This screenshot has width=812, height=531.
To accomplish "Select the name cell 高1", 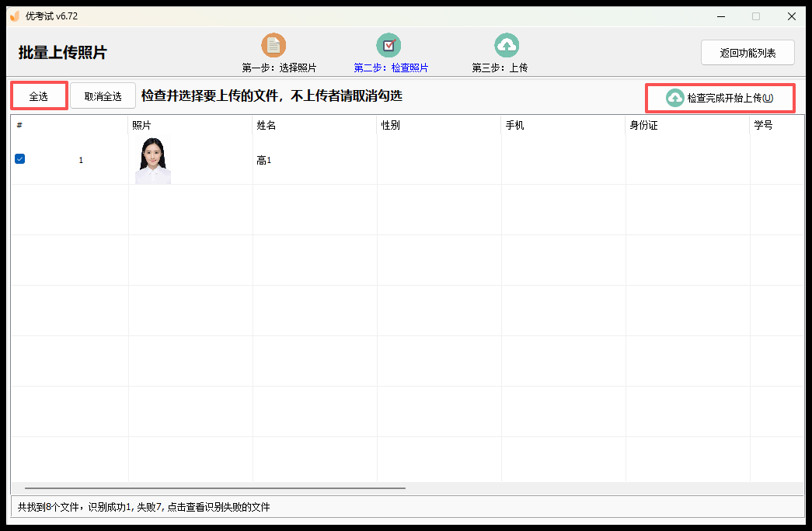I will tap(315, 161).
